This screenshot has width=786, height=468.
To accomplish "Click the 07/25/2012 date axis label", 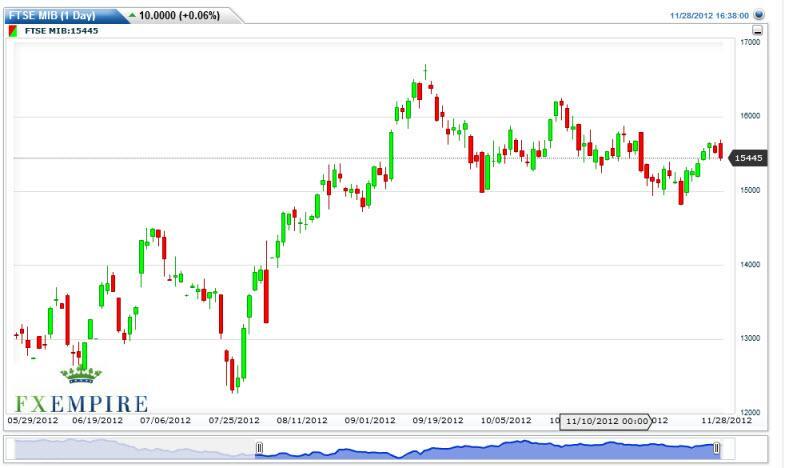I will (234, 421).
